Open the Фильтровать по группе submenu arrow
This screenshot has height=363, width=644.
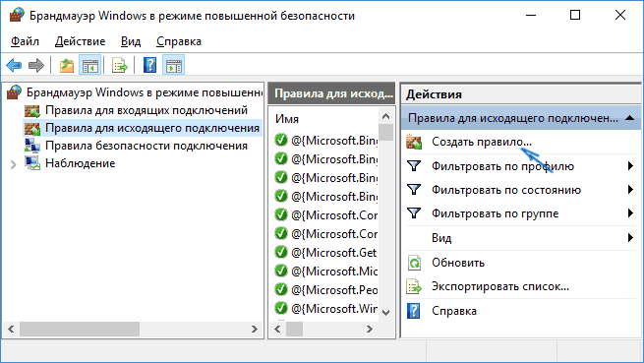[630, 212]
